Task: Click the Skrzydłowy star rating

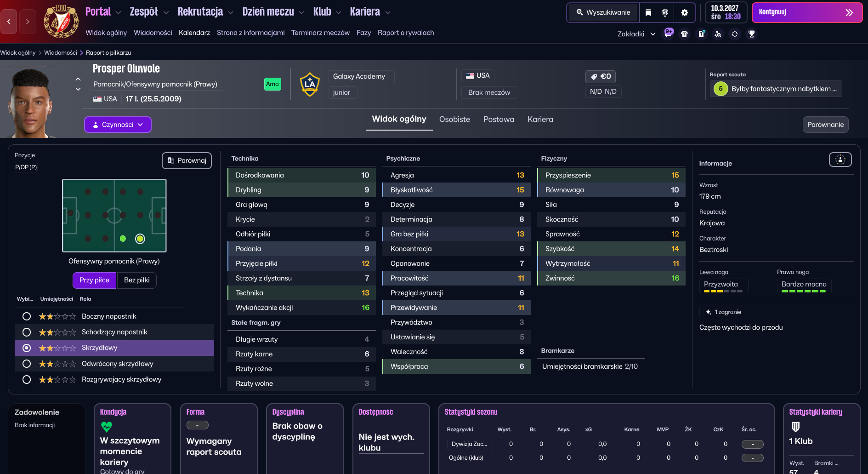Action: click(x=57, y=348)
